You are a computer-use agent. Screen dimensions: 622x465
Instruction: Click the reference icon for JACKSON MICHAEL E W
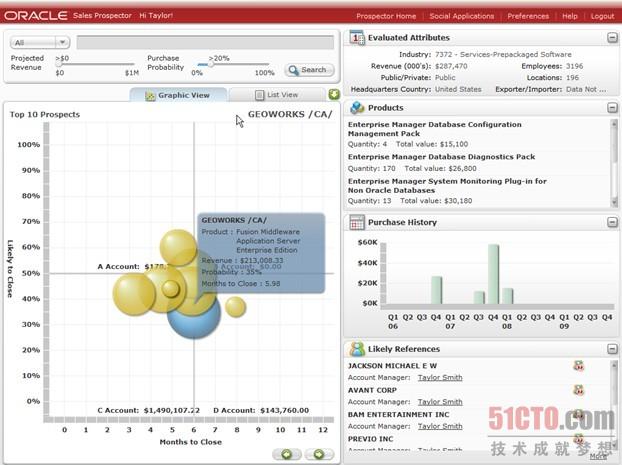(579, 365)
